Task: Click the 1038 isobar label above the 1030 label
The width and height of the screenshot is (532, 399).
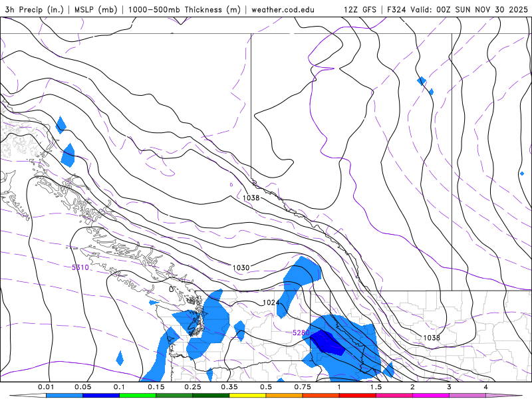Action: point(251,198)
